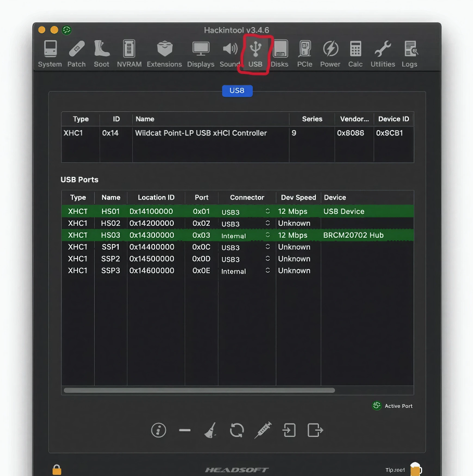473x476 pixels.
Task: Click the Dev Speed column header
Action: [x=299, y=197]
